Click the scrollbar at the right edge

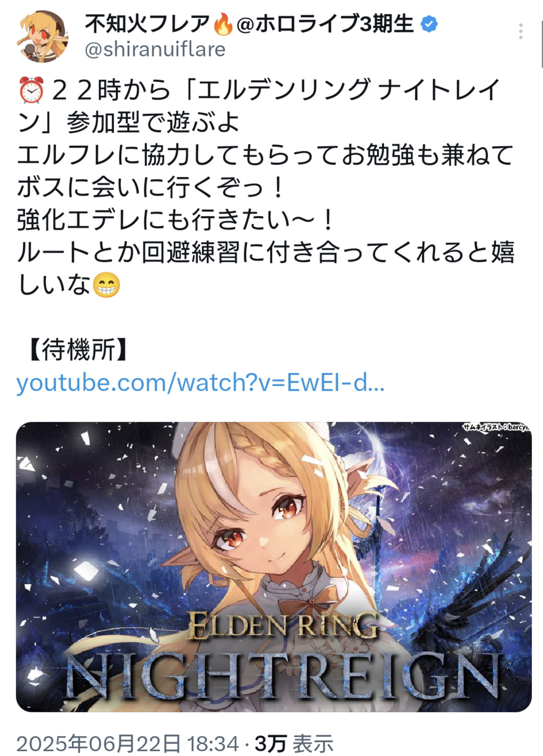[x=541, y=33]
